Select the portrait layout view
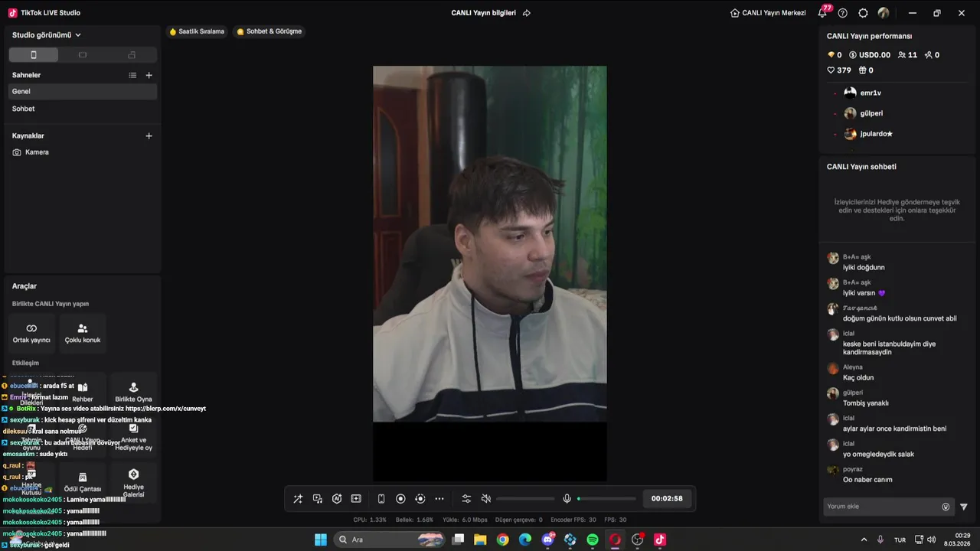980x551 pixels. (x=33, y=55)
